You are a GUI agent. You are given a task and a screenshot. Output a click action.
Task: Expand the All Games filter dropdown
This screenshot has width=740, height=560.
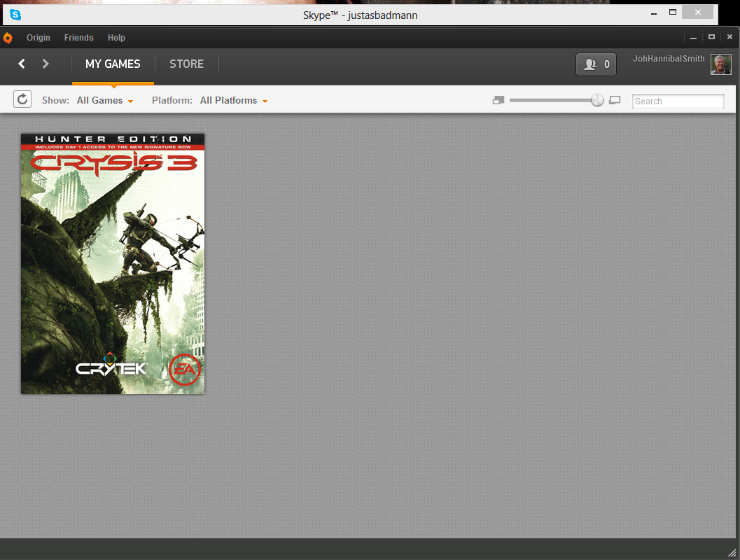pyautogui.click(x=105, y=101)
